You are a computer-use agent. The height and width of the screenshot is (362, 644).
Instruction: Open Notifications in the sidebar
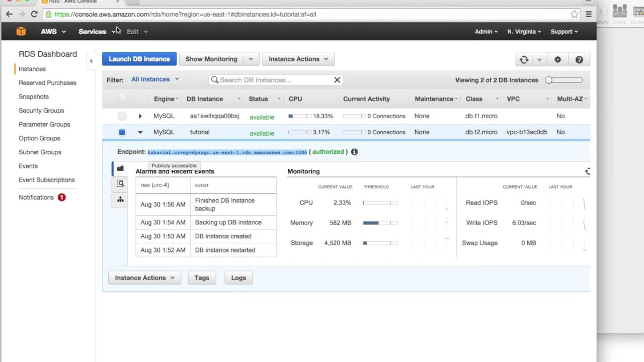[36, 198]
